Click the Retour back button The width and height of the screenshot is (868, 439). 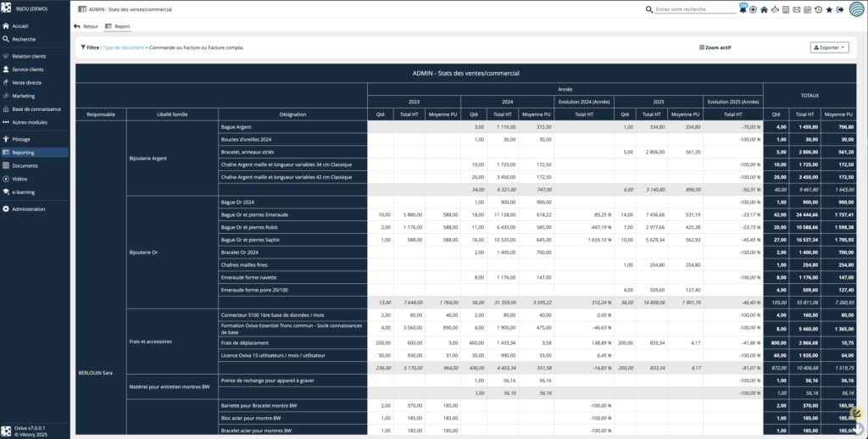(86, 26)
